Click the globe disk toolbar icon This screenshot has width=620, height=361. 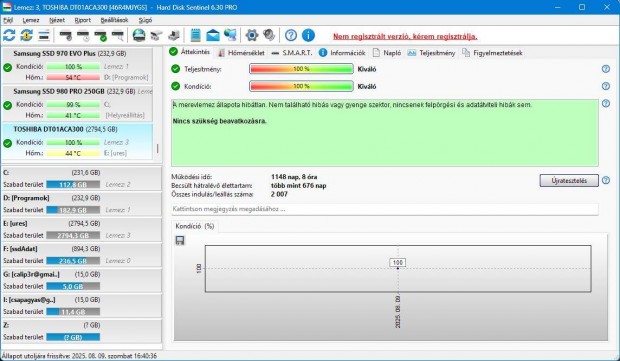(x=139, y=35)
